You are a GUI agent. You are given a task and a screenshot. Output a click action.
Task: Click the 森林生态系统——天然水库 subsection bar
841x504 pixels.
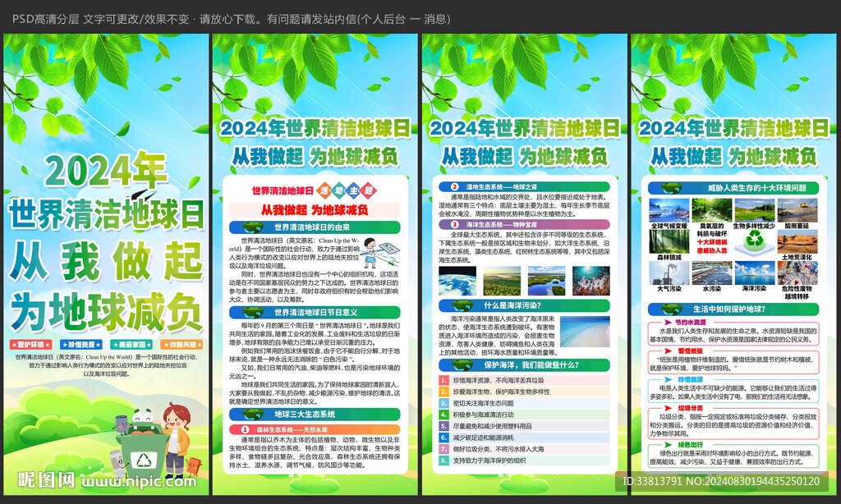[x=315, y=429]
